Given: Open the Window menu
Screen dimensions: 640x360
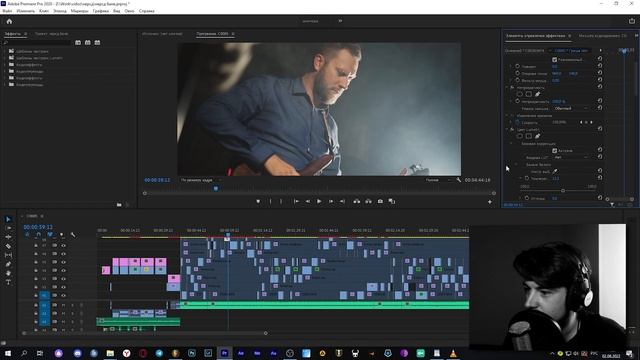Looking at the screenshot, I should click(129, 11).
